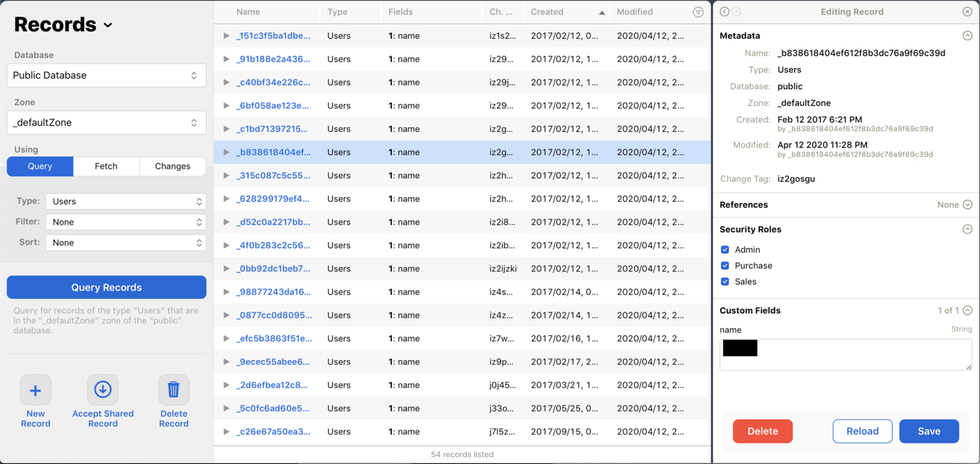The height and width of the screenshot is (464, 980).
Task: Click the Delete Record trash icon
Action: coord(174,390)
